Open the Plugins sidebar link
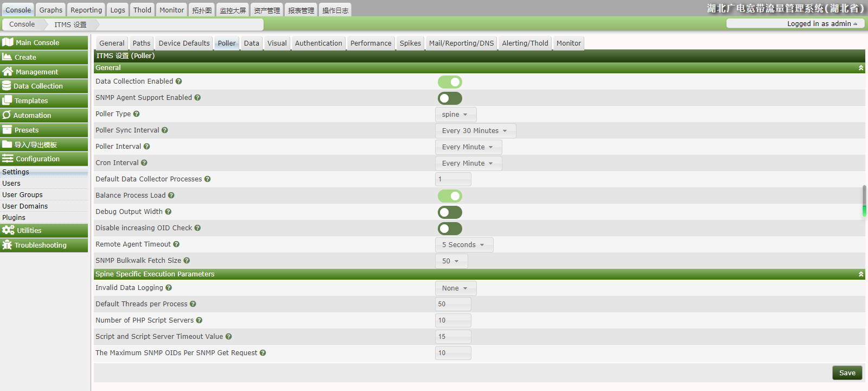Image resolution: width=868 pixels, height=391 pixels. pos(14,218)
